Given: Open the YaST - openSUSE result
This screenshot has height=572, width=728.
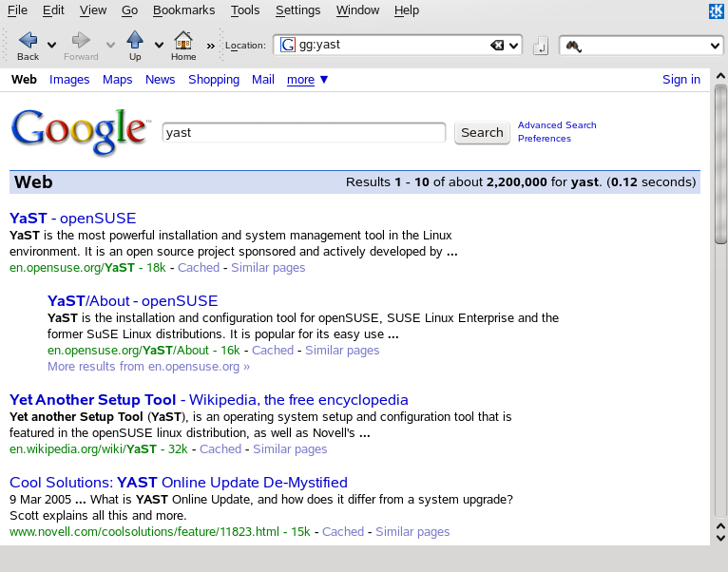Looking at the screenshot, I should [73, 219].
